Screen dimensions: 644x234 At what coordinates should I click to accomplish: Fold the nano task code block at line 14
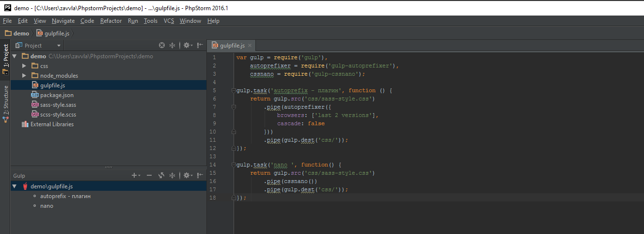[233, 165]
